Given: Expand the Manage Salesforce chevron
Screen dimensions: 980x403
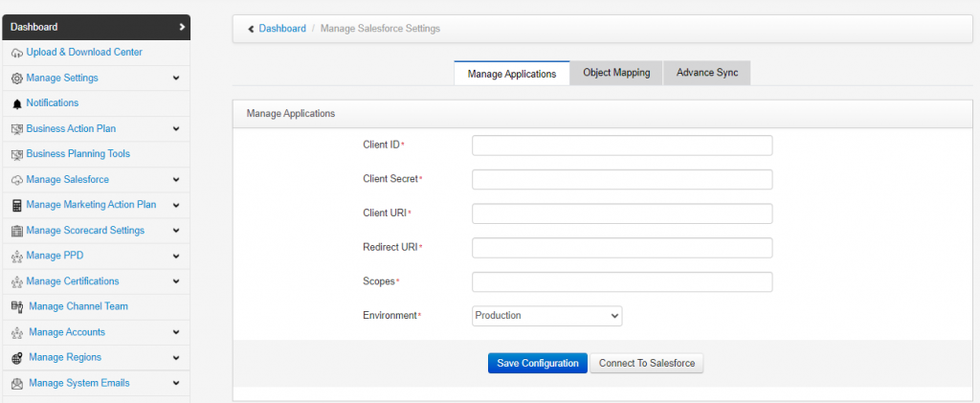Looking at the screenshot, I should point(176,179).
